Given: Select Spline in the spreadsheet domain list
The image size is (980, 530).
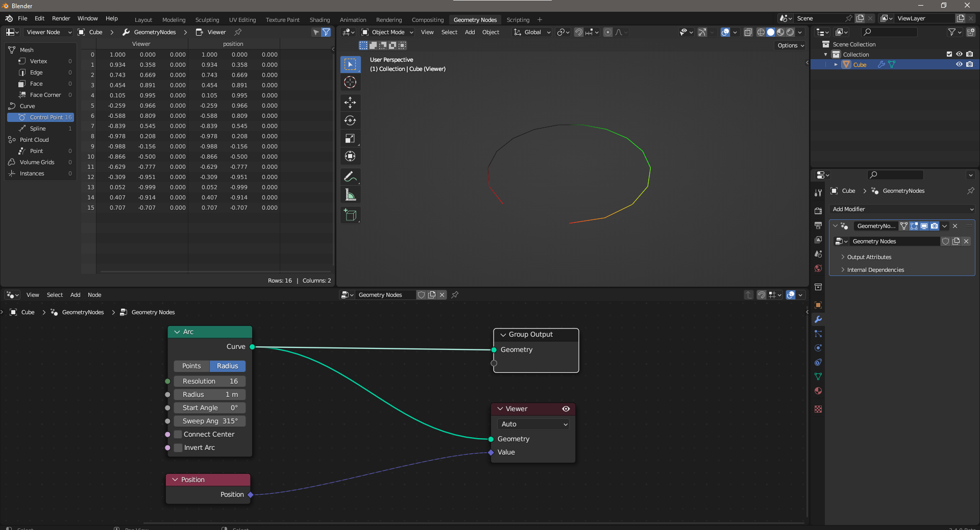Looking at the screenshot, I should point(38,129).
